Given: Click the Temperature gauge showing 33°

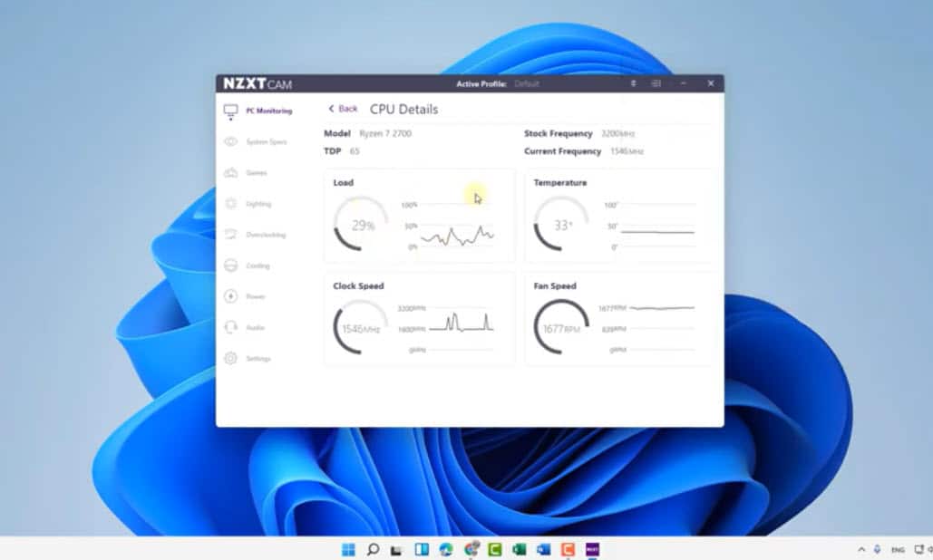Looking at the screenshot, I should pyautogui.click(x=562, y=225).
